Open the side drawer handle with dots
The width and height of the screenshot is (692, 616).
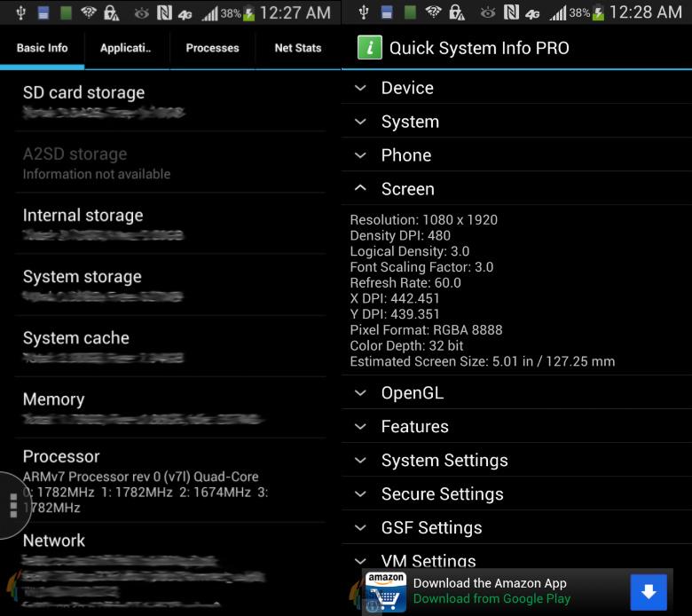[x=12, y=504]
